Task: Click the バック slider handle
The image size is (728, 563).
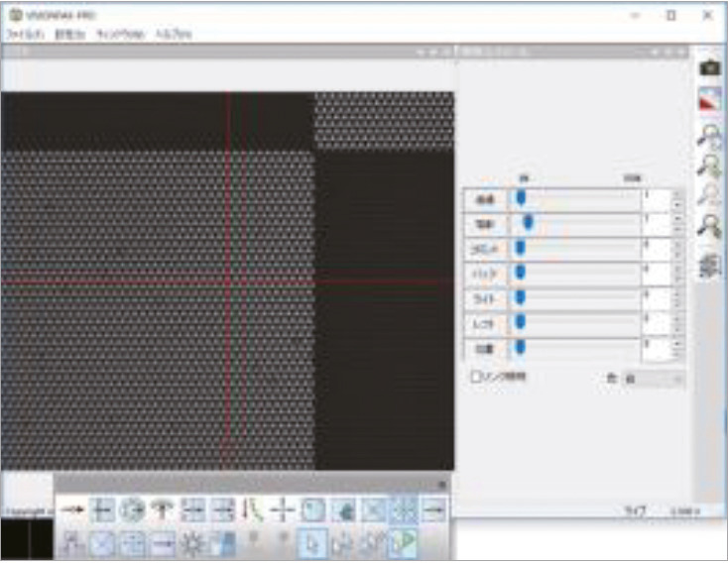Action: [521, 273]
